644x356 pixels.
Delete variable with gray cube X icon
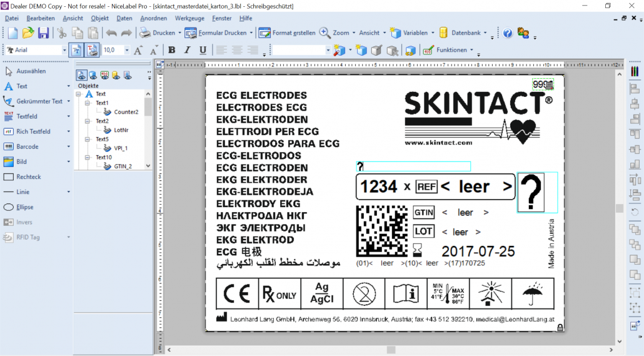[x=392, y=50]
